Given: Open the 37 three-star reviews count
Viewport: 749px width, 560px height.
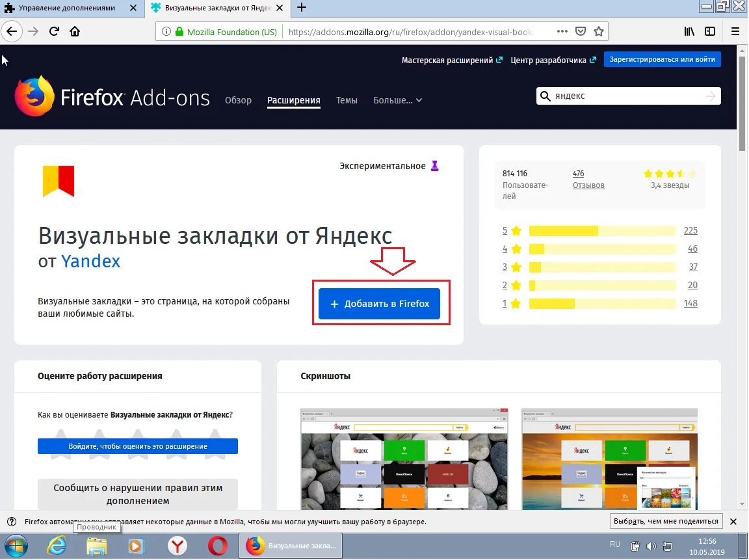Looking at the screenshot, I should coord(693,267).
